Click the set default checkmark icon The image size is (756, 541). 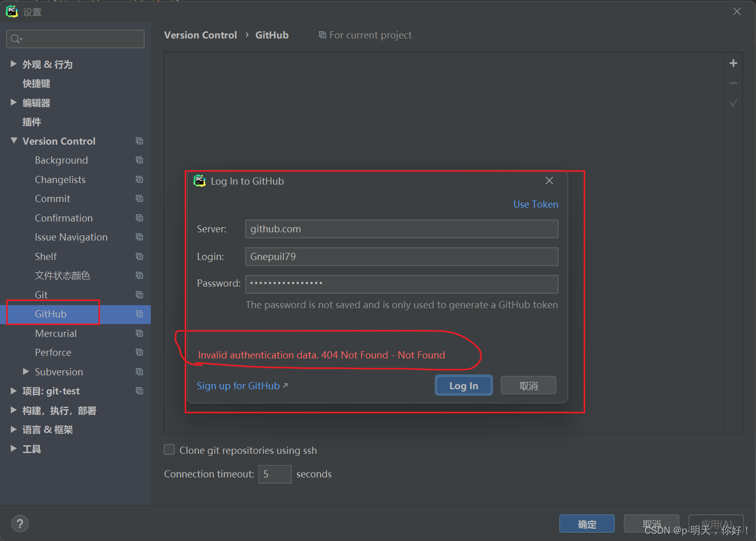[x=733, y=103]
